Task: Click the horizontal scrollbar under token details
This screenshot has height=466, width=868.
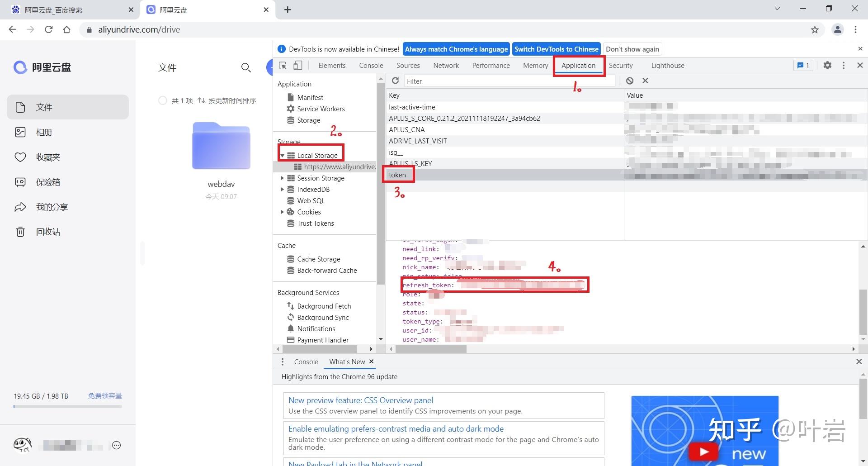Action: pyautogui.click(x=431, y=349)
